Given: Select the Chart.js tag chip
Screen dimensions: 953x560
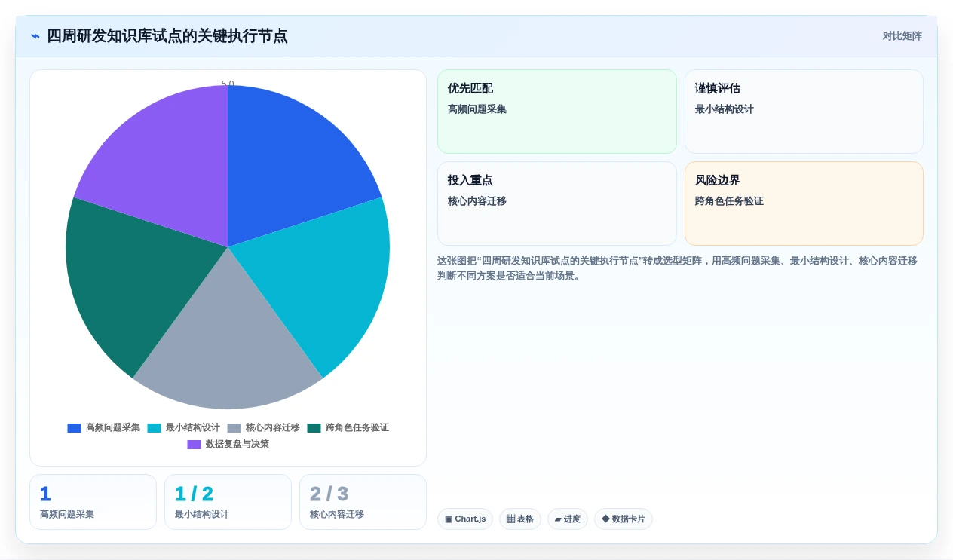Looking at the screenshot, I should (465, 519).
